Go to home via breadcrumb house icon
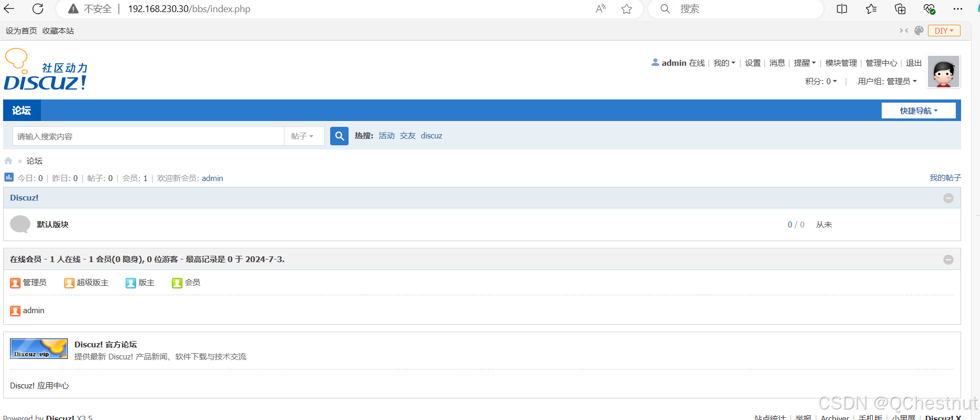 pos(8,161)
